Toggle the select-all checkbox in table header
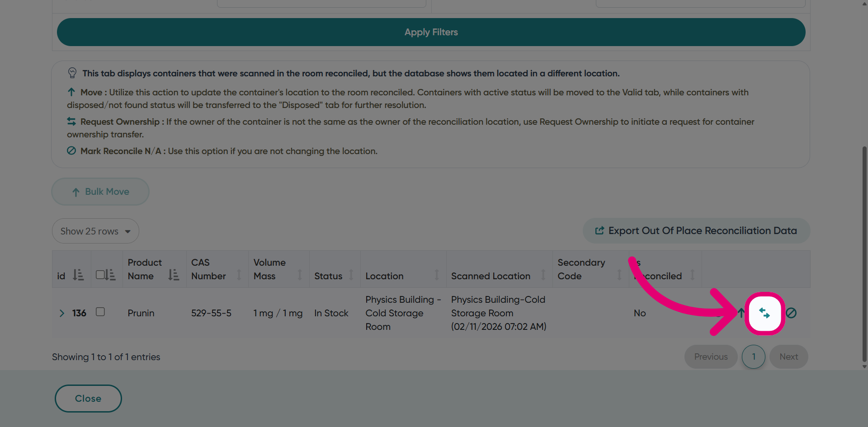This screenshot has width=868, height=427. [100, 274]
